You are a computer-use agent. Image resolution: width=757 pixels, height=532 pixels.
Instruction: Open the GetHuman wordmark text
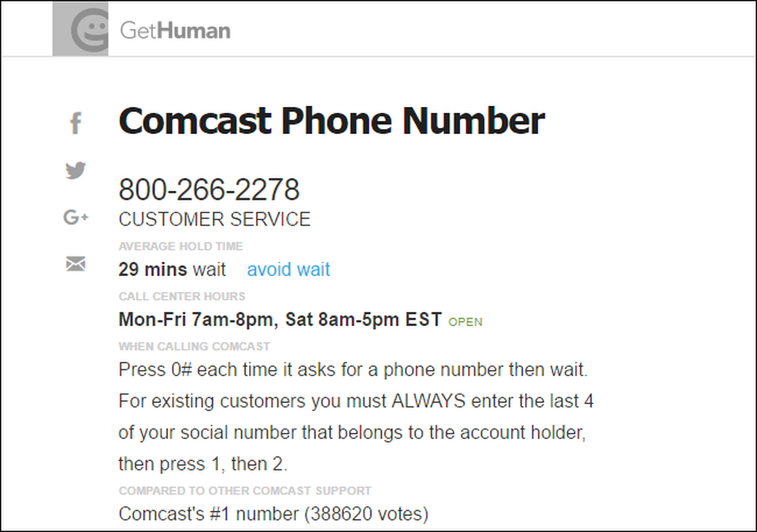(176, 30)
